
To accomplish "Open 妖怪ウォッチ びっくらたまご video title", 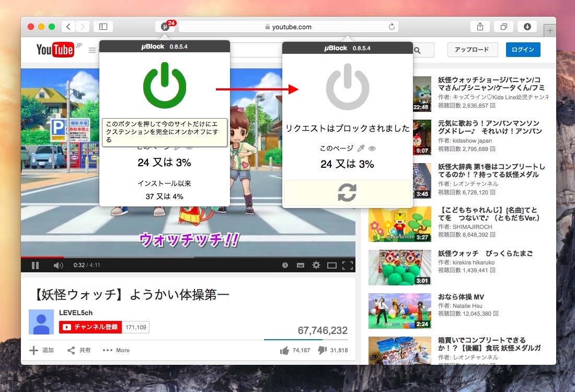I will pos(485,253).
